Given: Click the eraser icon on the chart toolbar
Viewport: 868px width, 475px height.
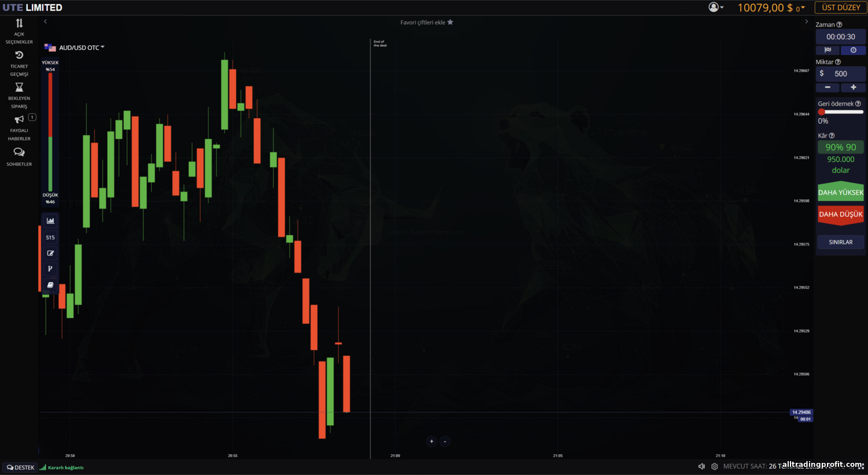Looking at the screenshot, I should [50, 285].
